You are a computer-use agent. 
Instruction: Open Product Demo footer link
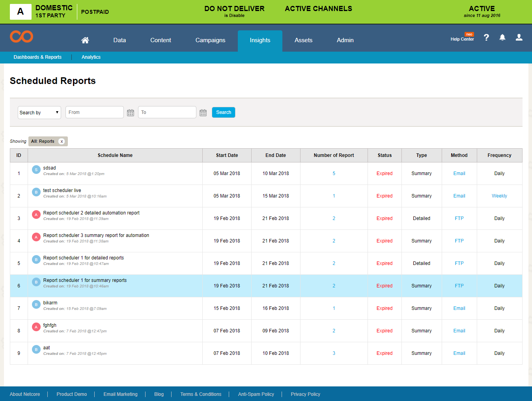72,394
